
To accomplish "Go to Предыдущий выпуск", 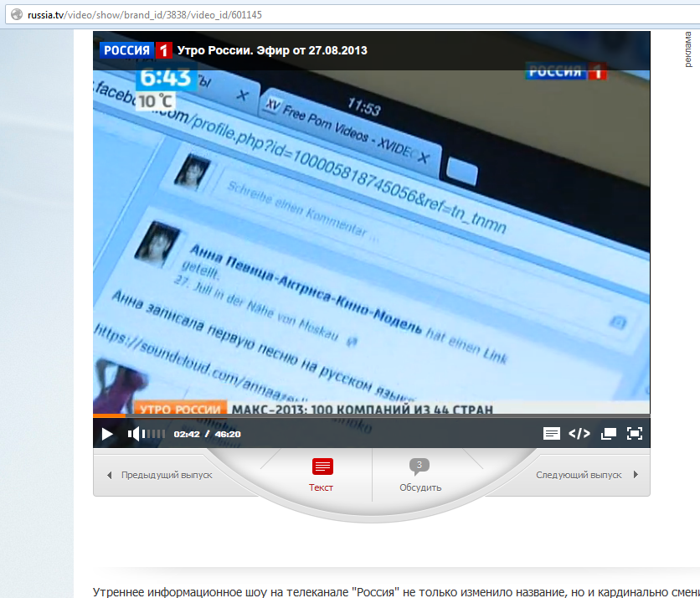I will pos(160,475).
